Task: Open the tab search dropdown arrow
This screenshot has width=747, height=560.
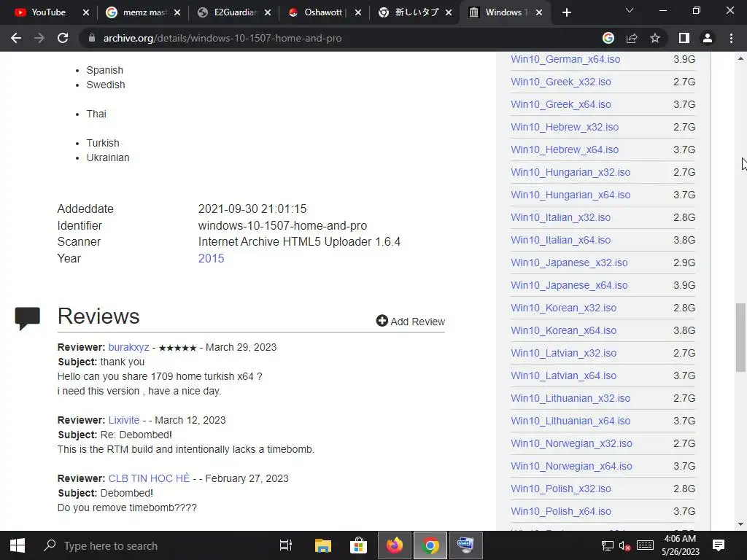Action: click(x=630, y=10)
